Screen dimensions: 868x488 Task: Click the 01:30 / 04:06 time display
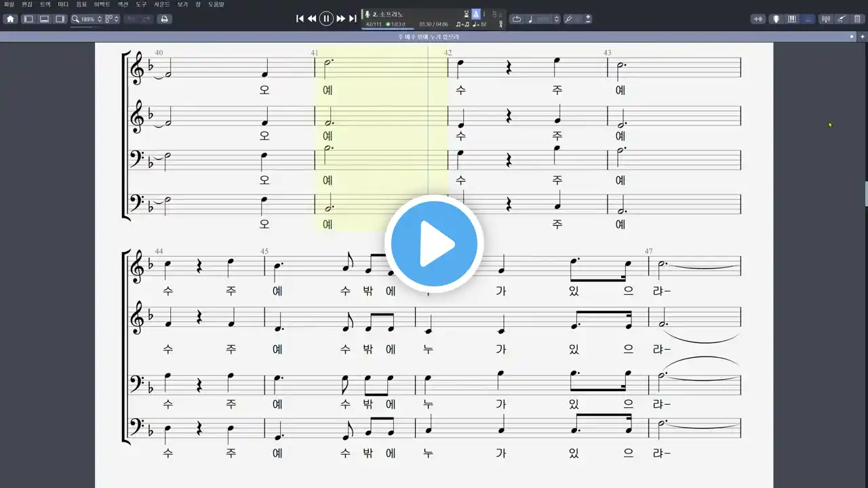(x=434, y=24)
